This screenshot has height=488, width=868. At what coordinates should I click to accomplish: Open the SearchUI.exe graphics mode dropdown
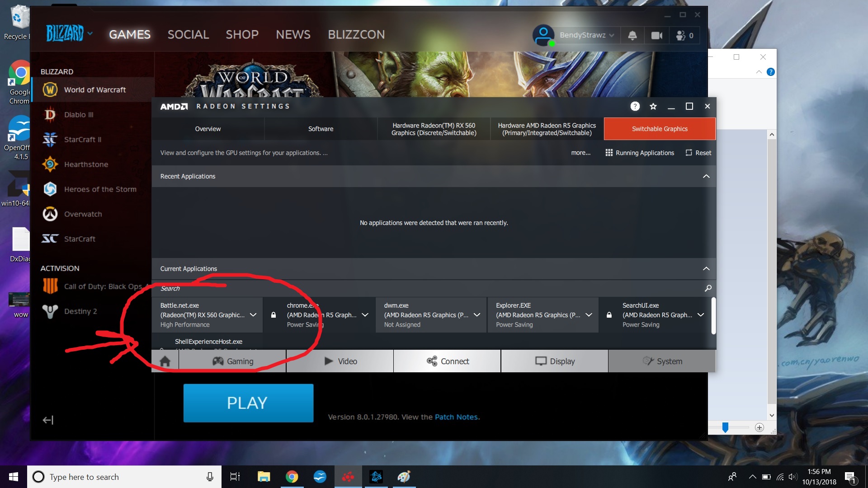(x=701, y=315)
